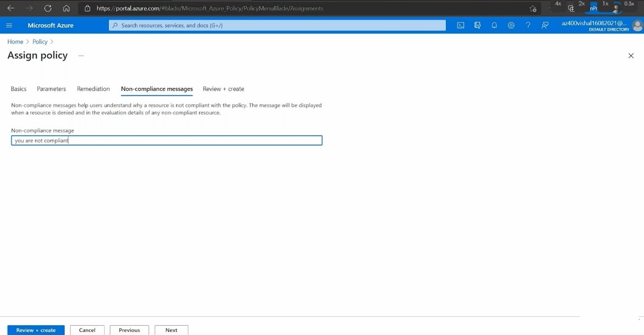Click the Non-compliance message text field
The image size is (644, 335).
pos(167,140)
